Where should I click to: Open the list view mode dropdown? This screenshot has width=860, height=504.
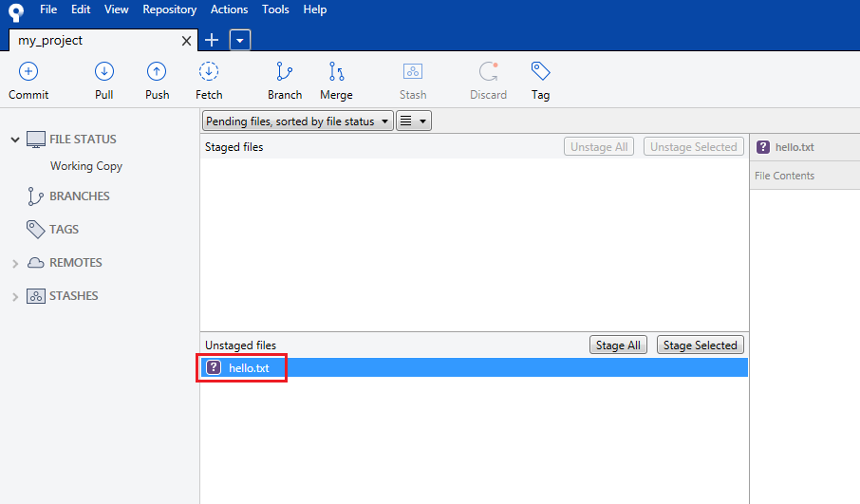[413, 121]
